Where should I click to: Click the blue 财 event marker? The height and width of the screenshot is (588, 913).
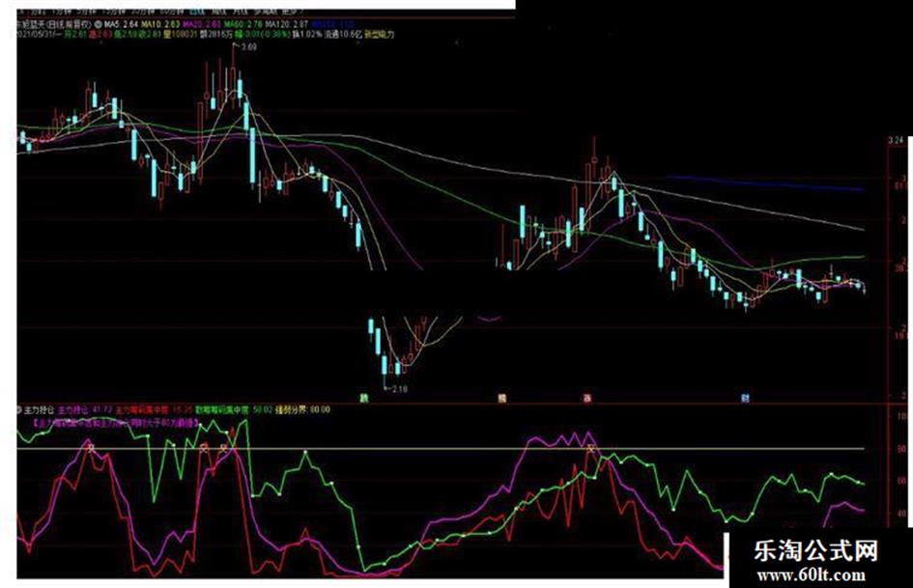[745, 399]
